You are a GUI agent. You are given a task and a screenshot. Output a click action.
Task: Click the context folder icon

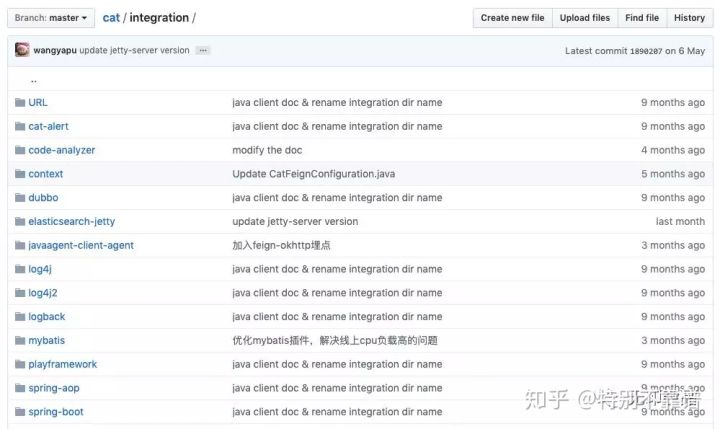click(20, 174)
